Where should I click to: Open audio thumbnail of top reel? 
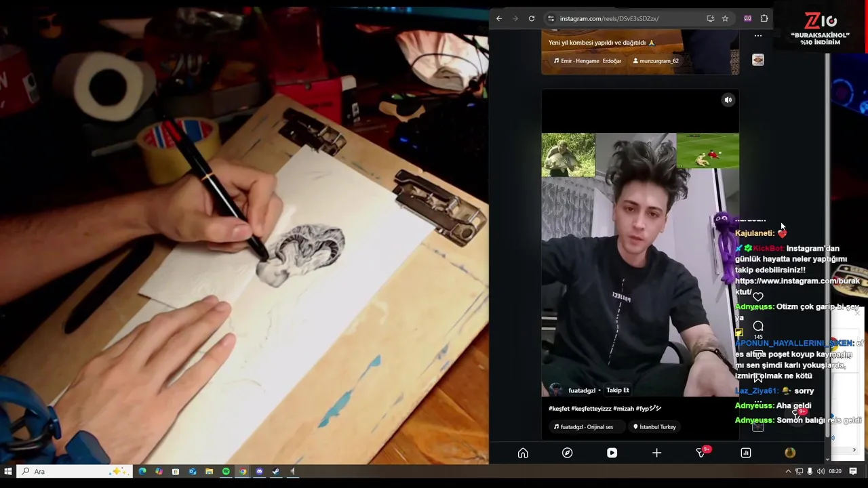758,60
